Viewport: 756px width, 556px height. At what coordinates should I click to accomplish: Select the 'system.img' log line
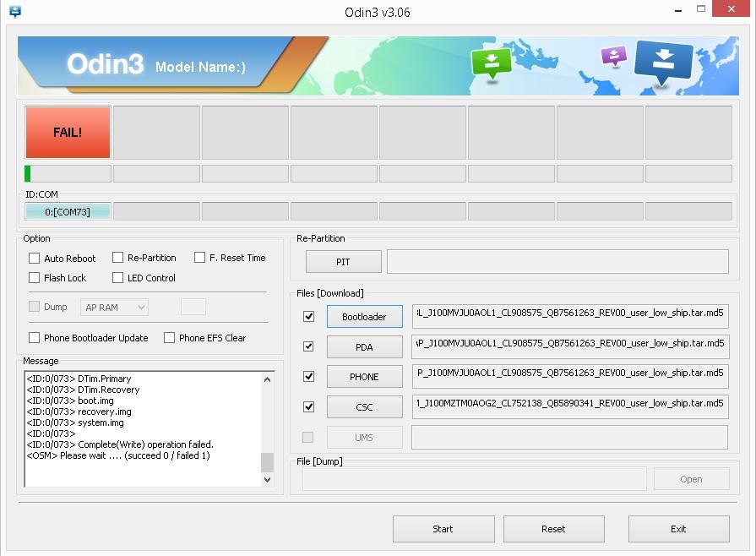[x=75, y=422]
